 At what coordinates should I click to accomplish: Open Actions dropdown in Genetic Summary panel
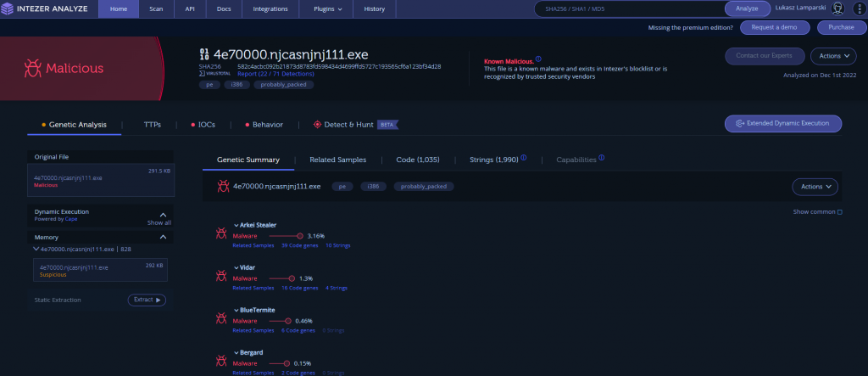815,186
